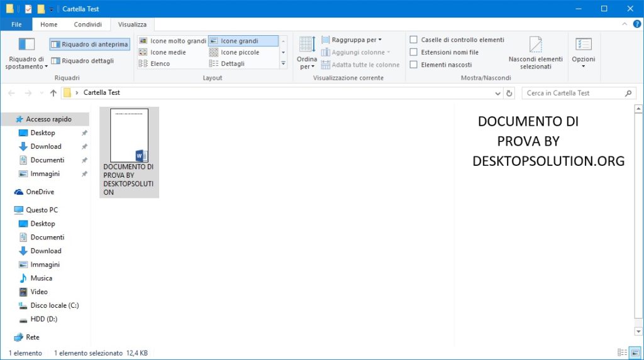This screenshot has width=644, height=360.
Task: Switch to the Condividi ribbon tab
Action: point(87,25)
